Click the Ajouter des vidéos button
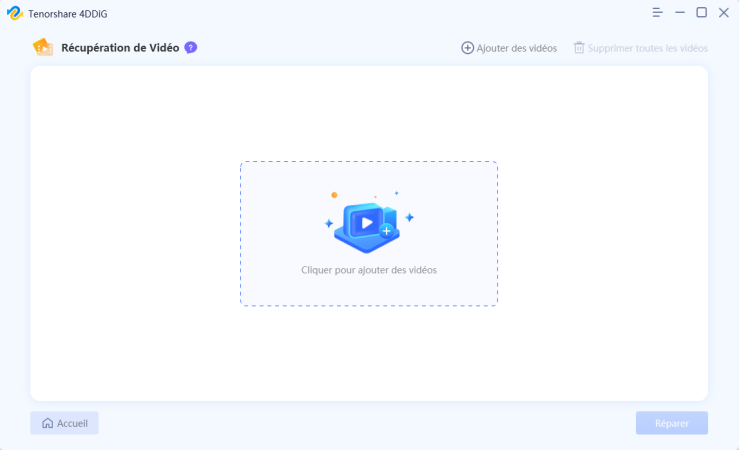The image size is (739, 450). (509, 48)
